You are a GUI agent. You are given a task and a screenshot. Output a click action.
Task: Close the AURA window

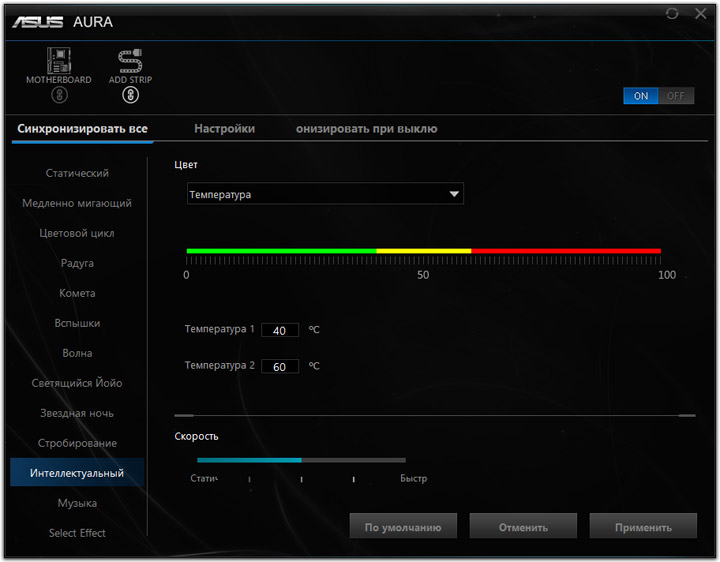coord(701,13)
